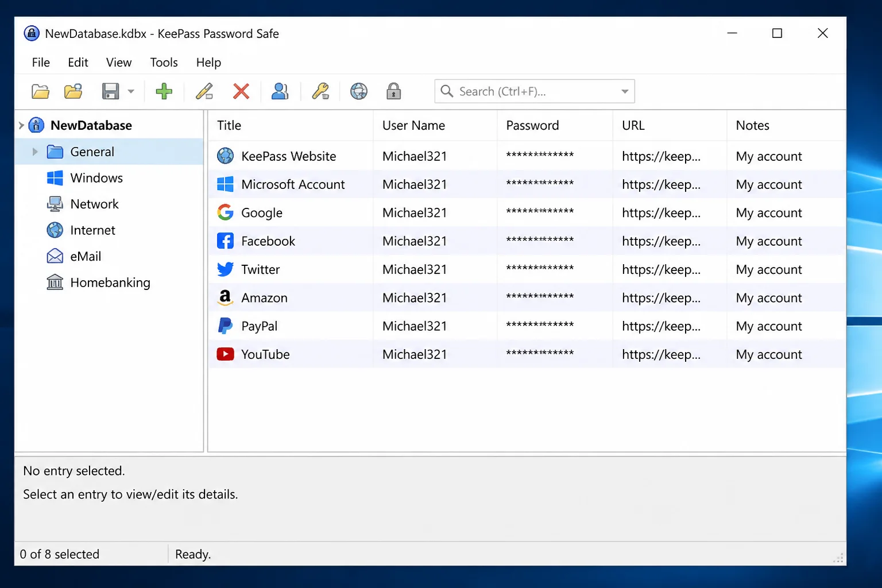Select the Facebook entry title
This screenshot has height=588, width=882.
[x=268, y=241]
